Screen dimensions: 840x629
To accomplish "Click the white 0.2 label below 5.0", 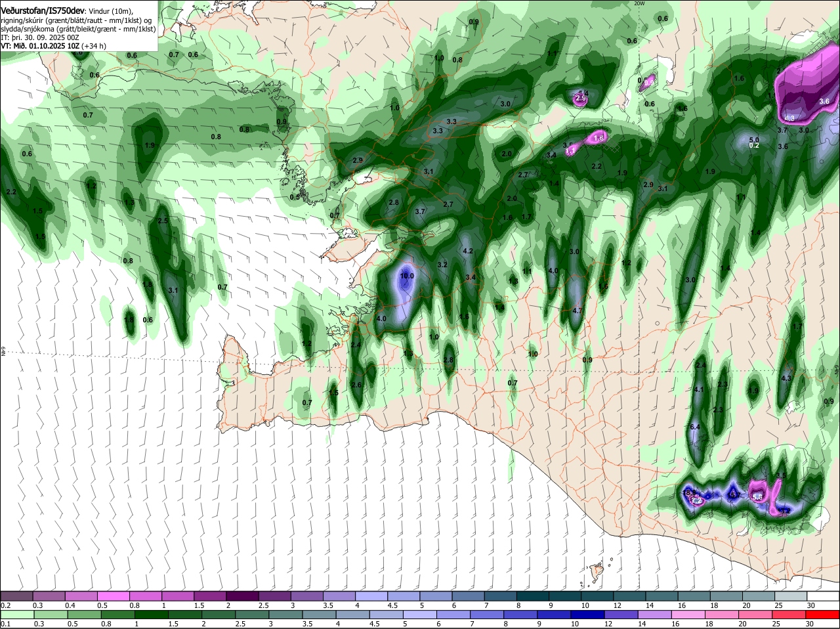I will tap(754, 146).
